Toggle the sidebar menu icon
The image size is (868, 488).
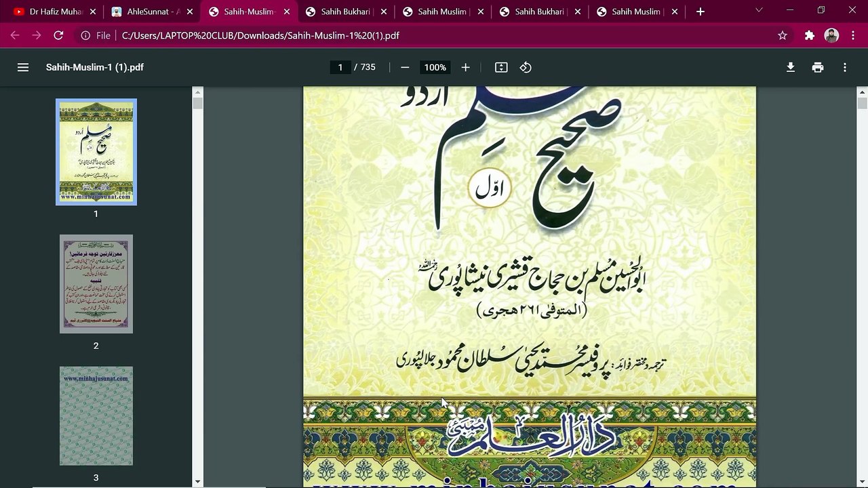(23, 67)
